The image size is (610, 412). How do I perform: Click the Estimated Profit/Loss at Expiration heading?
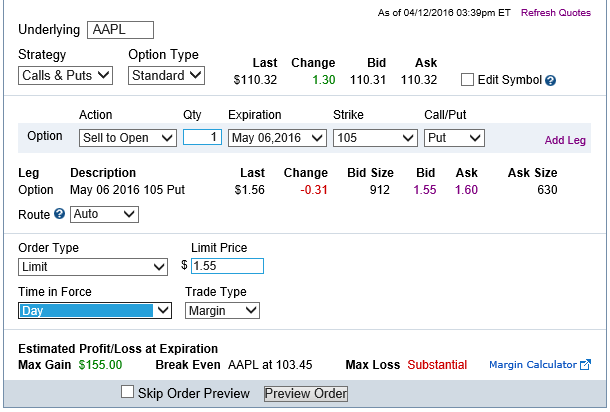pos(118,349)
